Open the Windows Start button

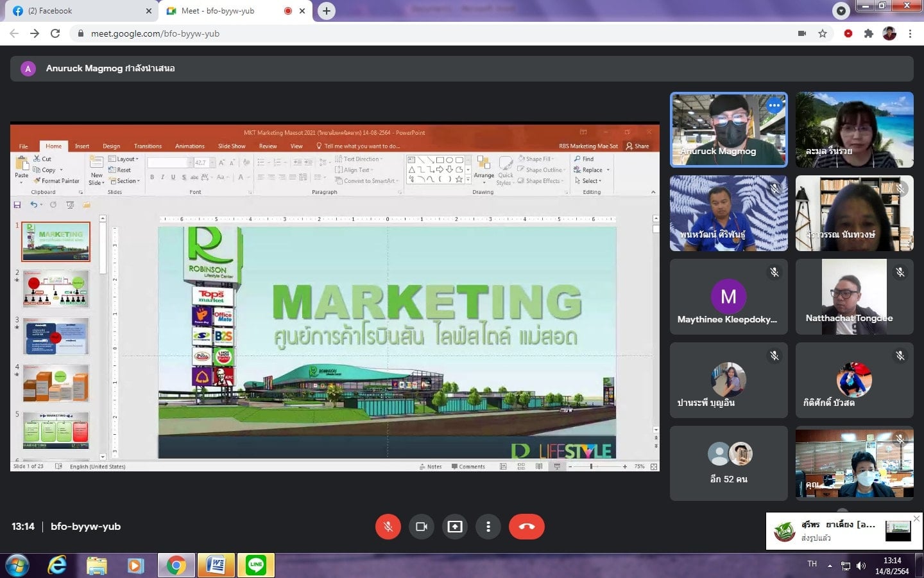click(17, 566)
